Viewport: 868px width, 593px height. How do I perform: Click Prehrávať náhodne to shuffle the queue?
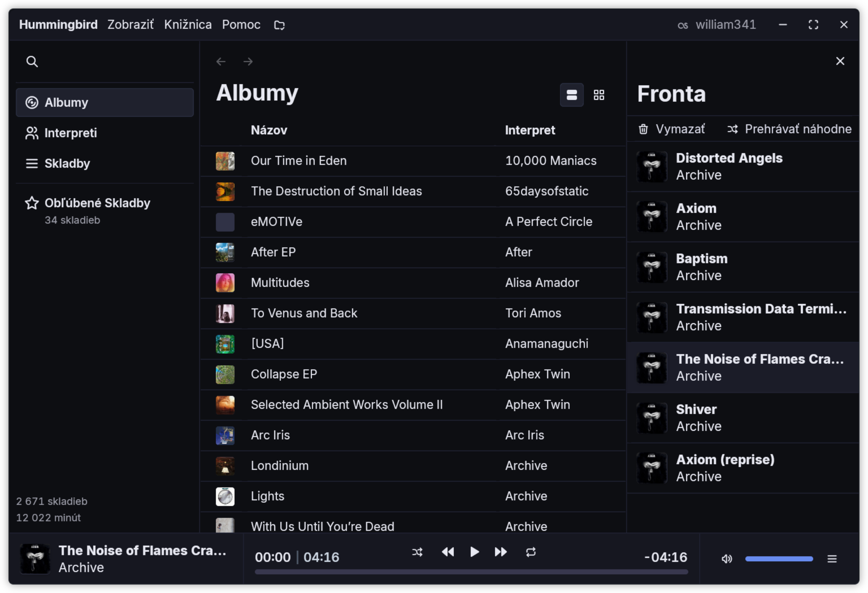click(789, 129)
